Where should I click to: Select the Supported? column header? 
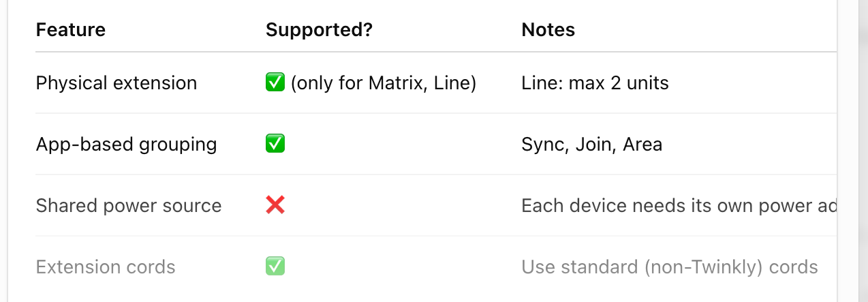(319, 30)
